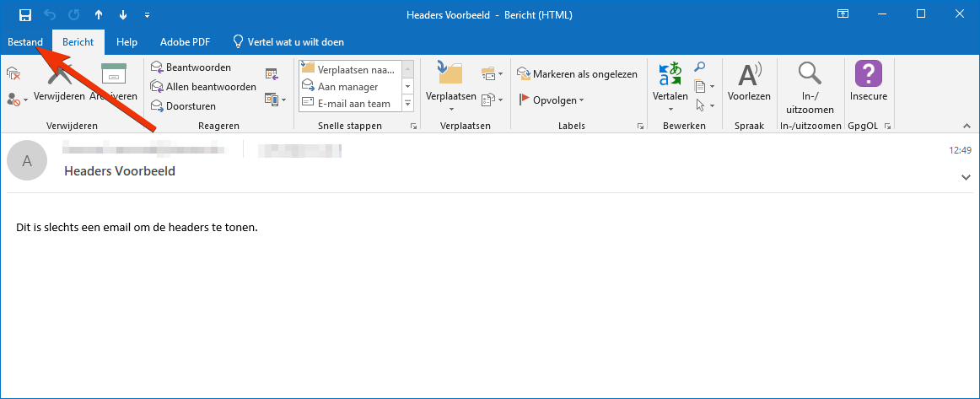Expand the message header details chevron
Screen dimensions: 980x399
tap(966, 177)
